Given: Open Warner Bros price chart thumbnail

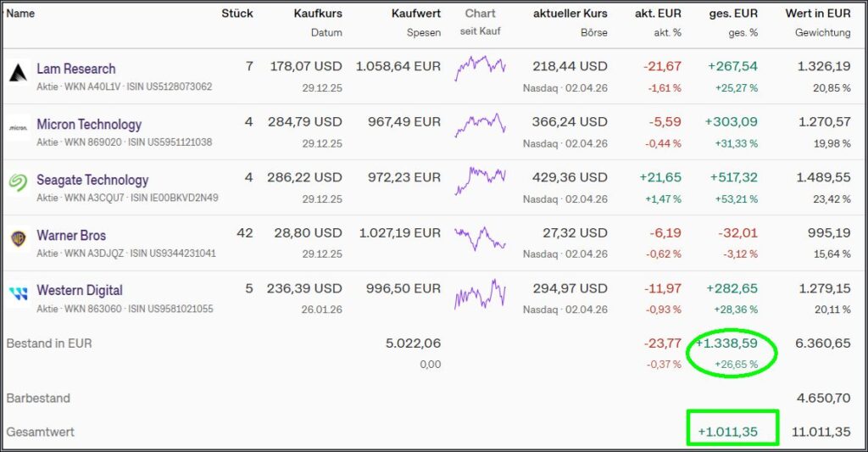Looking at the screenshot, I should 480,236.
